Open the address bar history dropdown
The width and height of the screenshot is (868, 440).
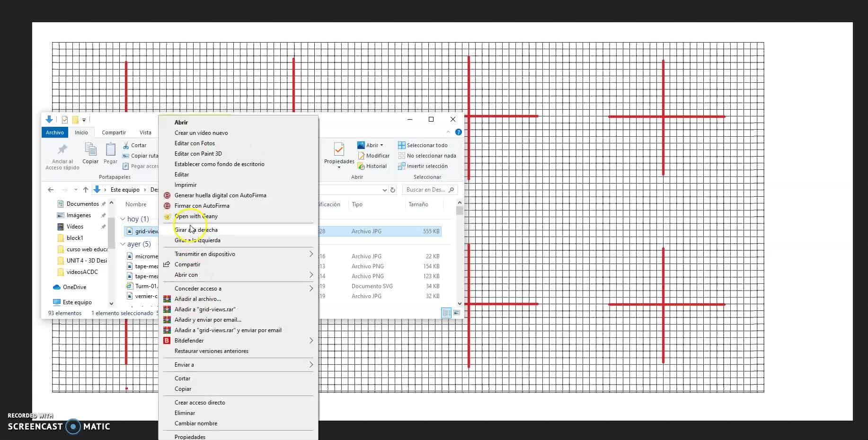tap(384, 190)
